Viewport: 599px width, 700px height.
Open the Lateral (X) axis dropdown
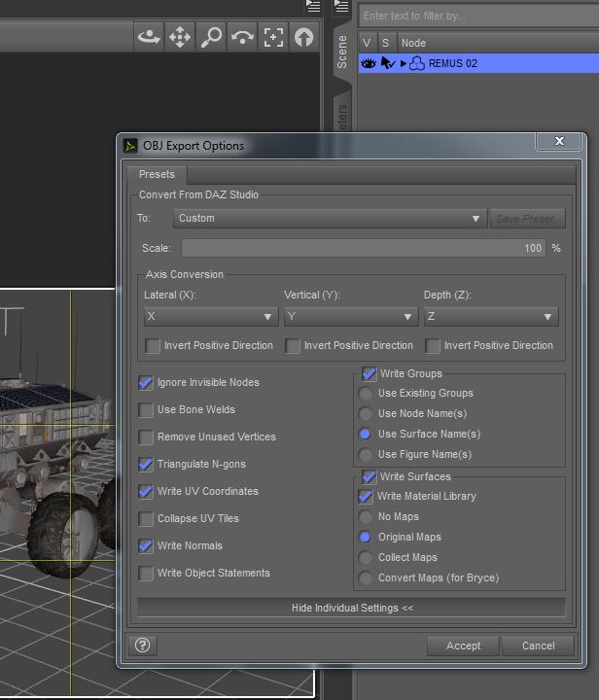(x=210, y=317)
